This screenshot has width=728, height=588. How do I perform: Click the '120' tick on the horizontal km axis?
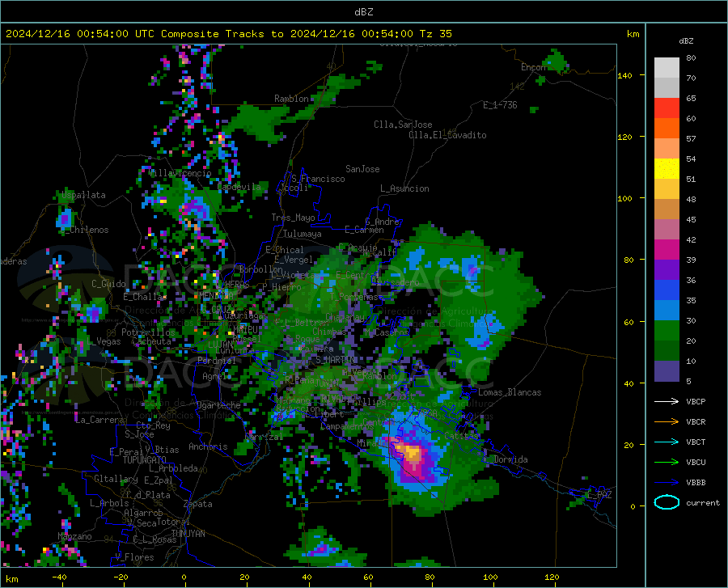[x=552, y=577]
